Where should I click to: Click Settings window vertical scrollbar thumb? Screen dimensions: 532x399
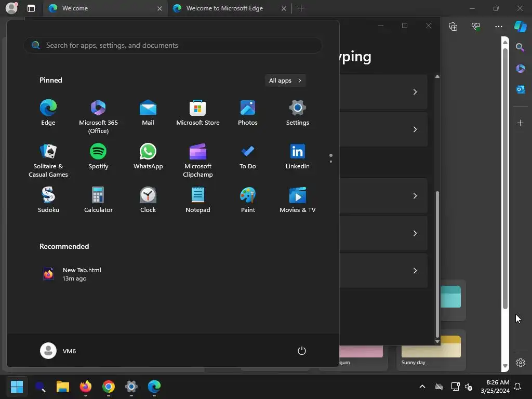(x=437, y=264)
